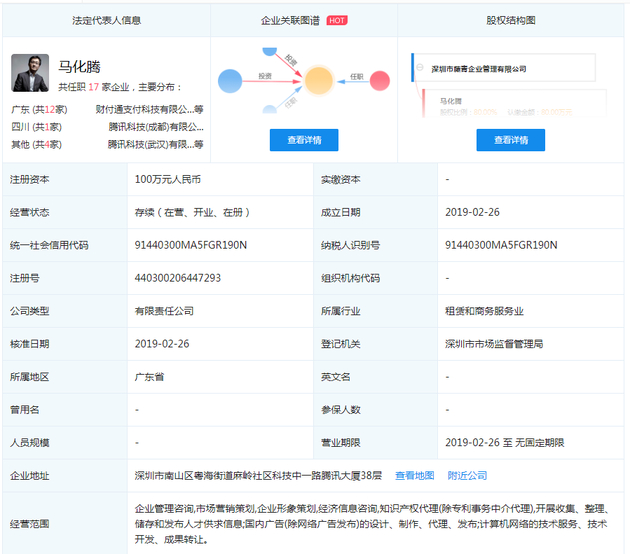Click the top blue graph node
This screenshot has width=630, height=554.
[x=268, y=49]
